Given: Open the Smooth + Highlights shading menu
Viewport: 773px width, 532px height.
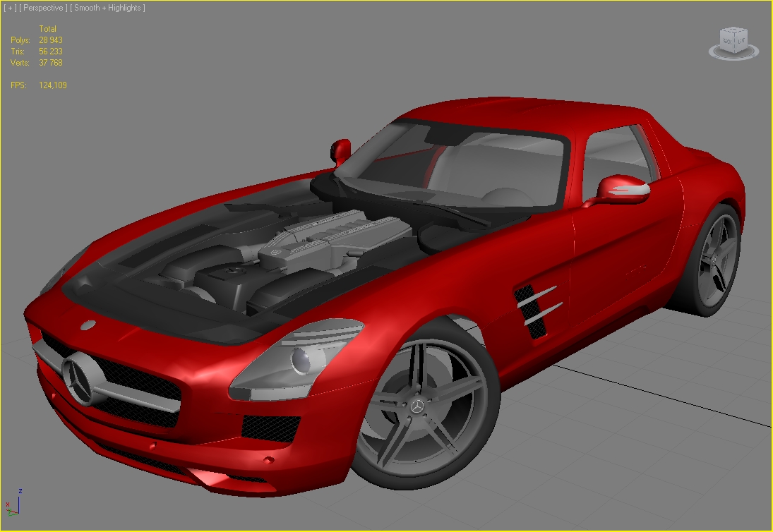Looking at the screenshot, I should tap(107, 8).
